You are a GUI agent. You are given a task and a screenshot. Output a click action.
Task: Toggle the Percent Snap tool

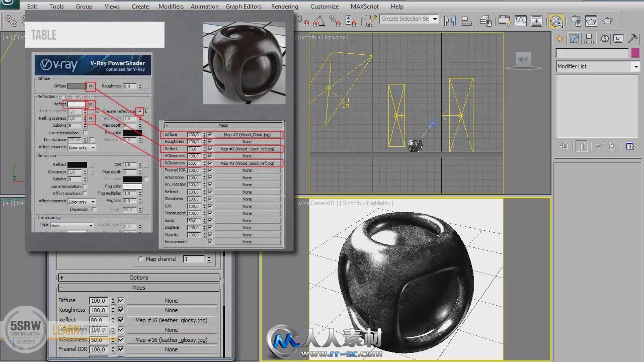click(x=336, y=21)
